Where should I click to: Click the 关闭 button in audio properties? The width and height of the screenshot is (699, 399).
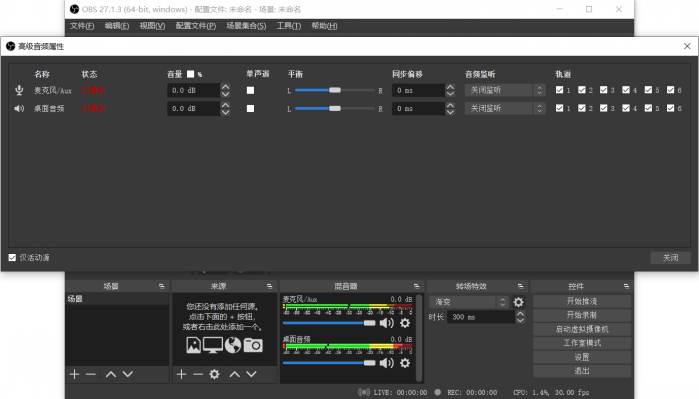pyautogui.click(x=670, y=258)
